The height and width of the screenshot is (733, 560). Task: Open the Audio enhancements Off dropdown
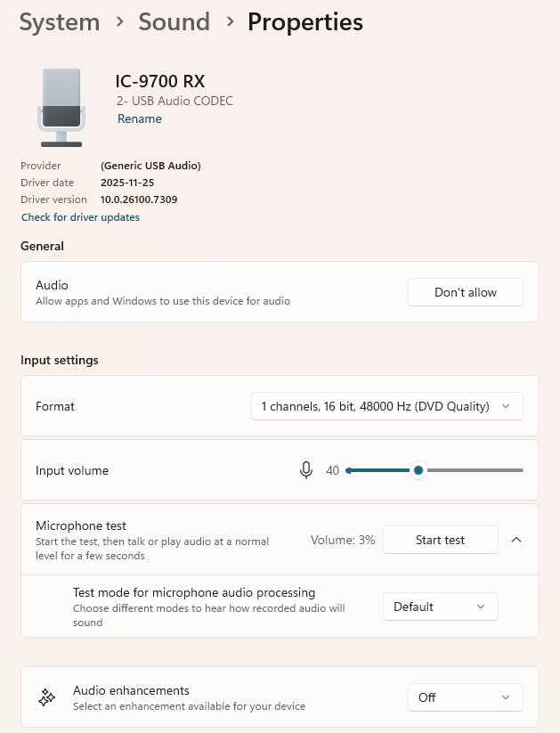465,697
